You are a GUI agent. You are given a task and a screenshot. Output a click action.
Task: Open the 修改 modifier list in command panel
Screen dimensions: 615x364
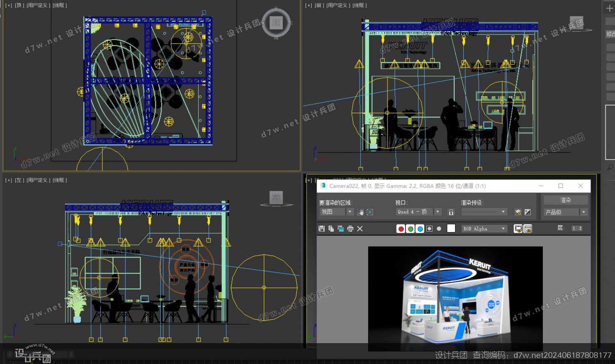(x=610, y=34)
